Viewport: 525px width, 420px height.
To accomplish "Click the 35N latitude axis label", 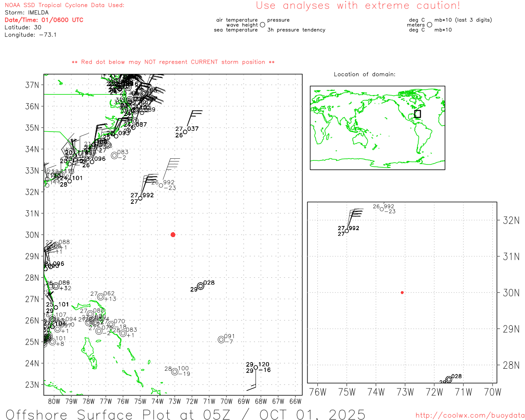I will [32, 128].
